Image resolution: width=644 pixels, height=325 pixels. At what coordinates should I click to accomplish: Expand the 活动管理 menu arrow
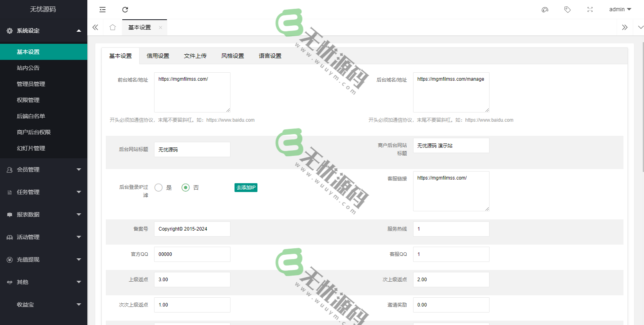click(x=79, y=237)
